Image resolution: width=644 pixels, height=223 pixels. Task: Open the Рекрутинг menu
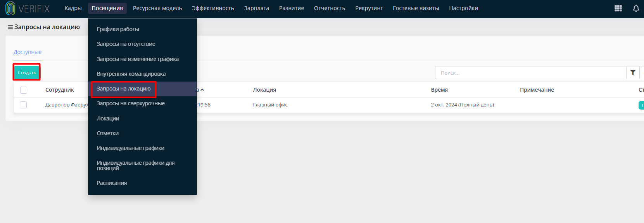pyautogui.click(x=369, y=8)
